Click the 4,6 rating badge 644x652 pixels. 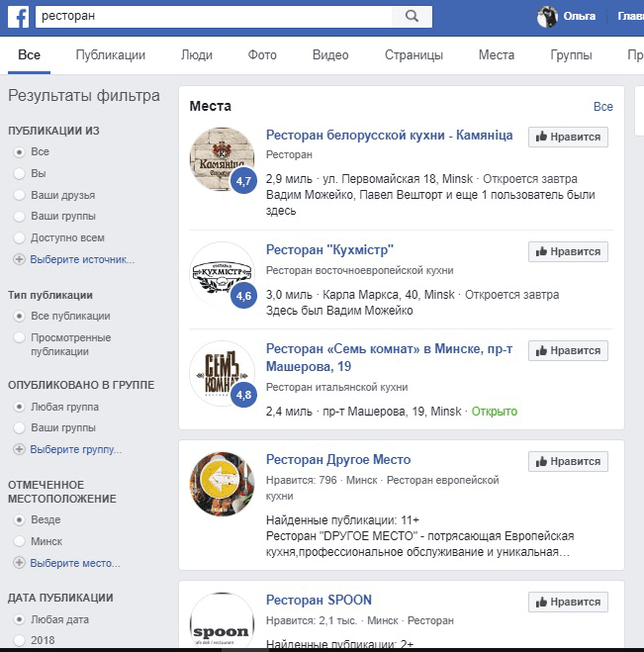[x=243, y=296]
